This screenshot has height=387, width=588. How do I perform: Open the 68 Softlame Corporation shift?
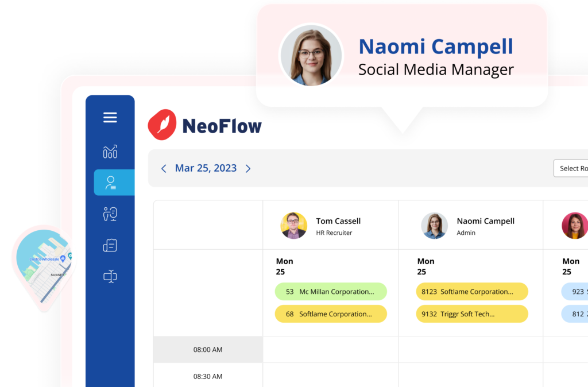pos(331,314)
